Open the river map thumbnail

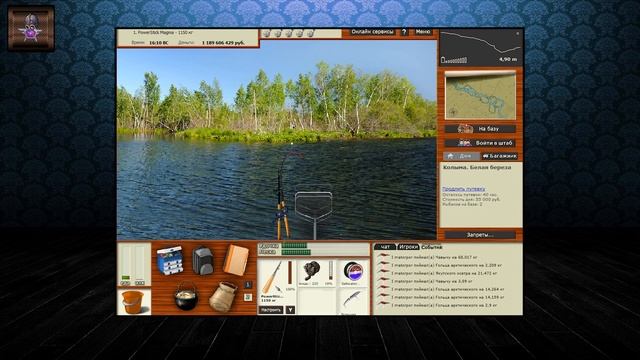pyautogui.click(x=480, y=96)
